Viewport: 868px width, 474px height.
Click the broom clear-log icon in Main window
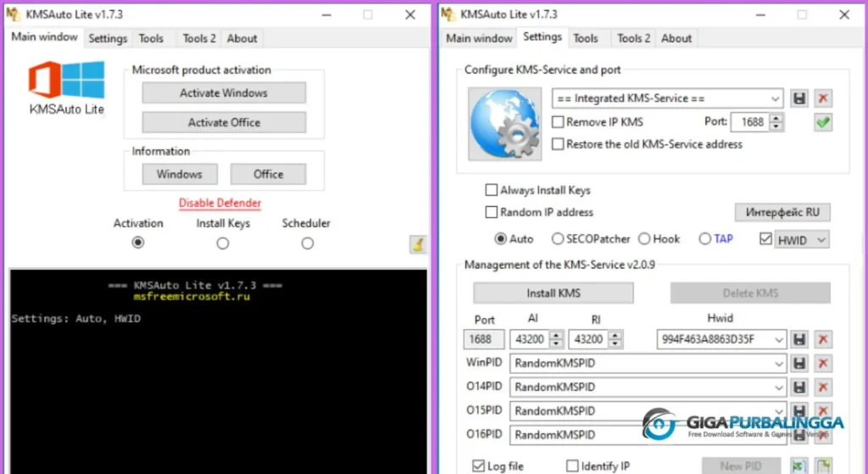[x=418, y=244]
